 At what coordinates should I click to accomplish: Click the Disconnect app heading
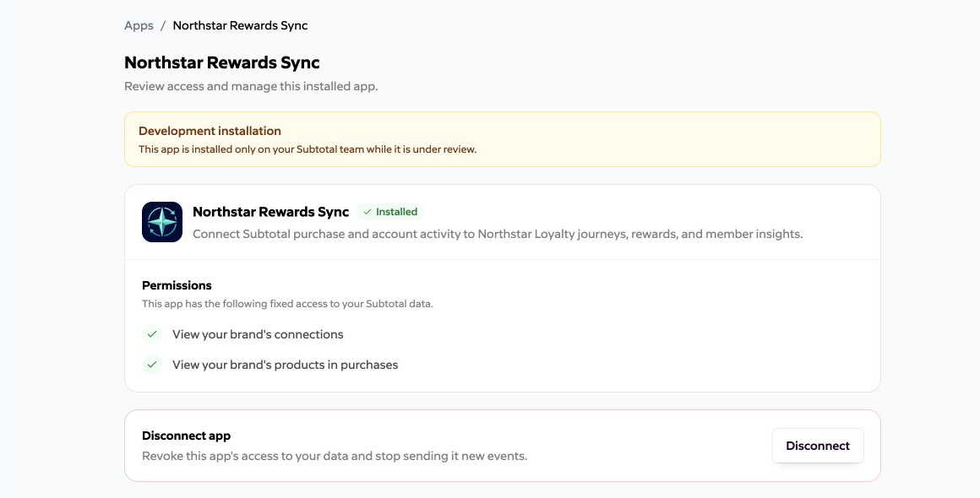[x=186, y=436]
